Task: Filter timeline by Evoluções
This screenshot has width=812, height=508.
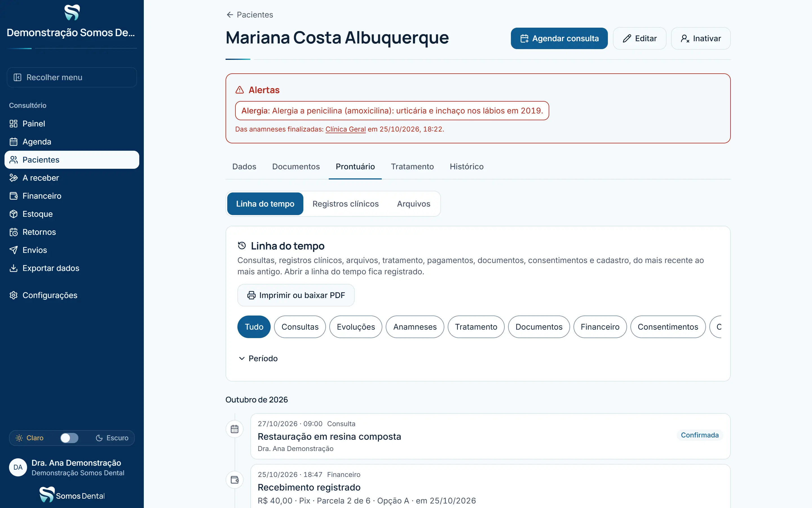Action: (356, 327)
